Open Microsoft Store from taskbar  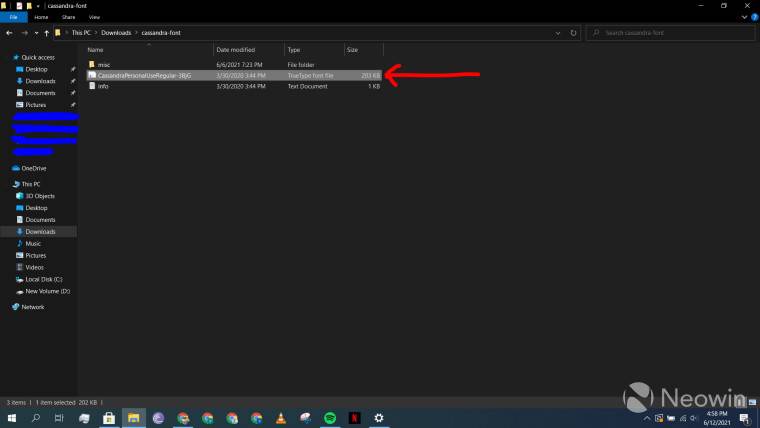(x=109, y=417)
